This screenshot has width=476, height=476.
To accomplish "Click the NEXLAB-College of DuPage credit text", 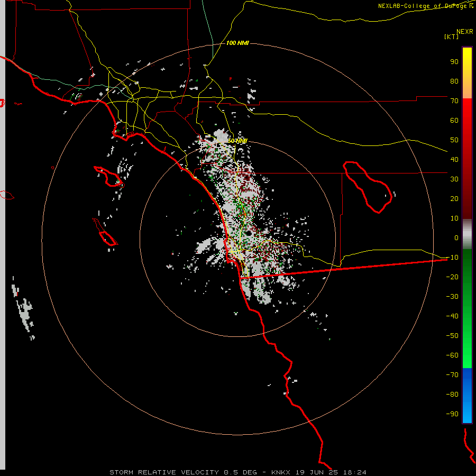I will pyautogui.click(x=426, y=6).
